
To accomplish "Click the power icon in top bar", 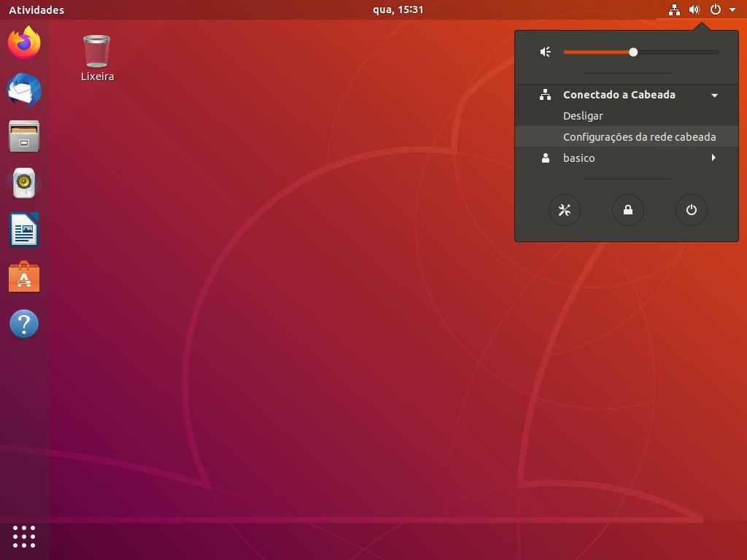I will [x=715, y=9].
